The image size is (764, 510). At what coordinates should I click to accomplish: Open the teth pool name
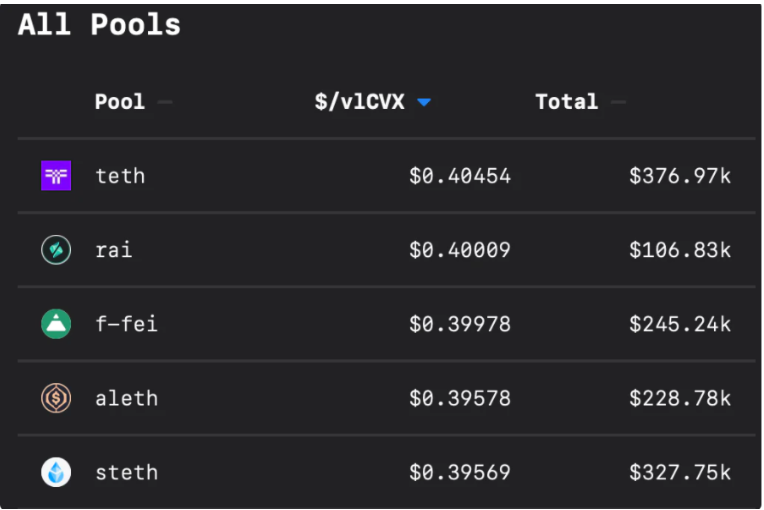(120, 176)
